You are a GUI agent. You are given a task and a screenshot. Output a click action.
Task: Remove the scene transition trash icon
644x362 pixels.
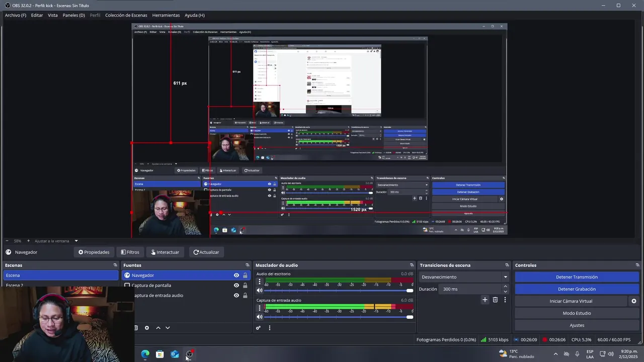495,300
